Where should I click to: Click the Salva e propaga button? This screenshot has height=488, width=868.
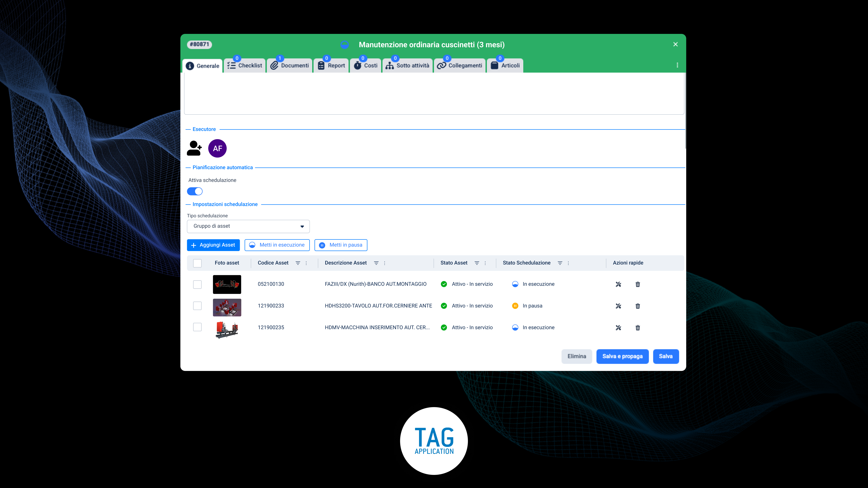point(622,356)
